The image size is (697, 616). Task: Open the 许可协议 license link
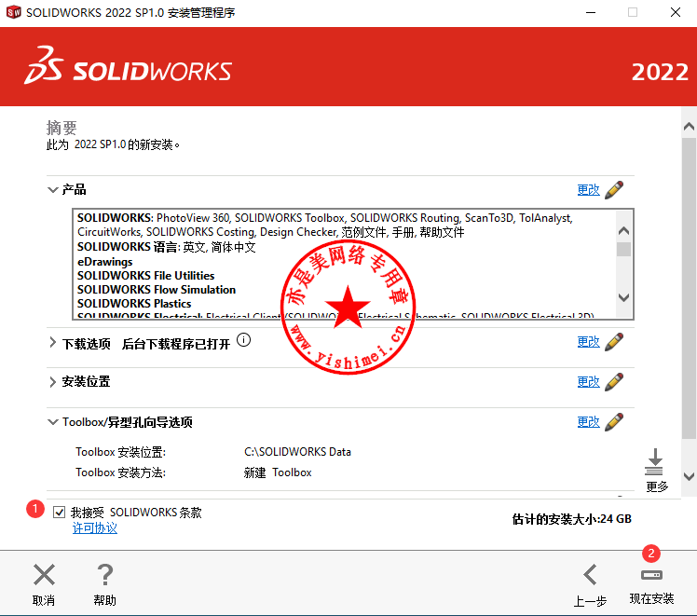pos(95,528)
